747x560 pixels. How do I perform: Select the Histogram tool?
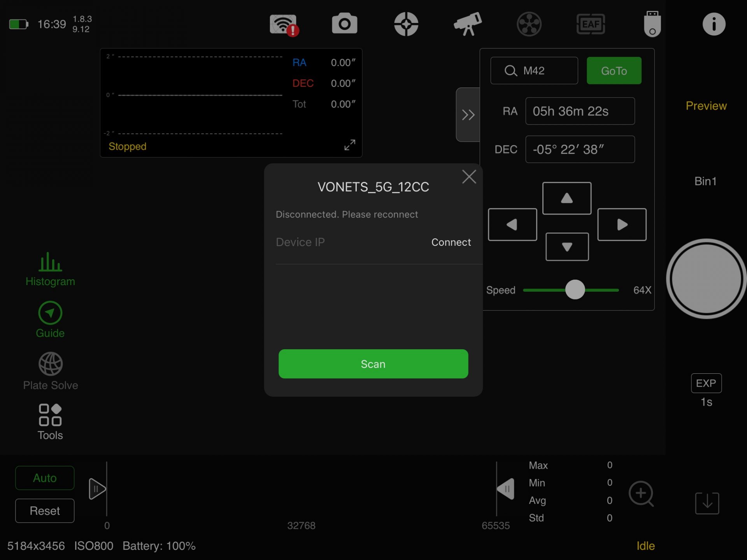click(x=50, y=269)
